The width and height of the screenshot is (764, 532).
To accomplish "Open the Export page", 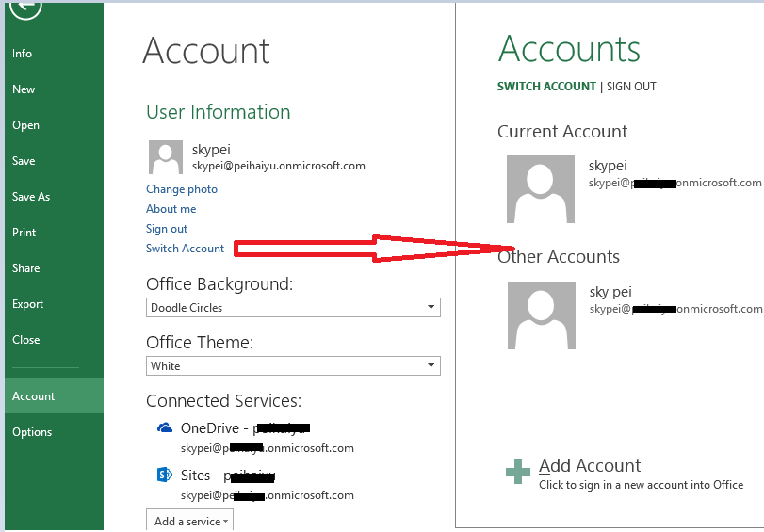I will click(x=54, y=304).
